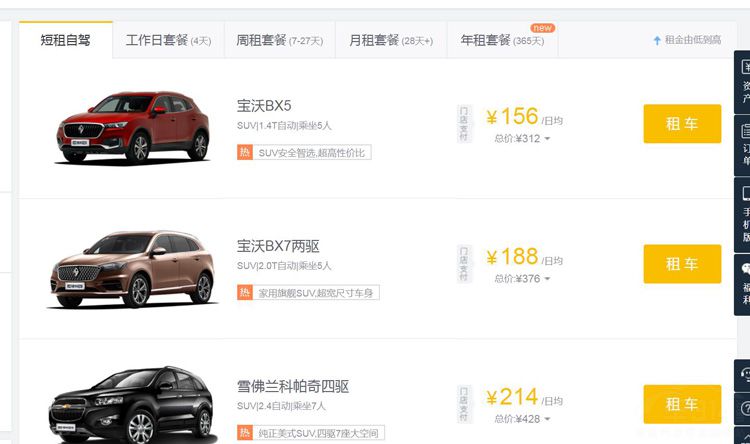Click 租车 button for 宝沃BX7两驱
This screenshot has height=444, width=750.
(x=682, y=264)
